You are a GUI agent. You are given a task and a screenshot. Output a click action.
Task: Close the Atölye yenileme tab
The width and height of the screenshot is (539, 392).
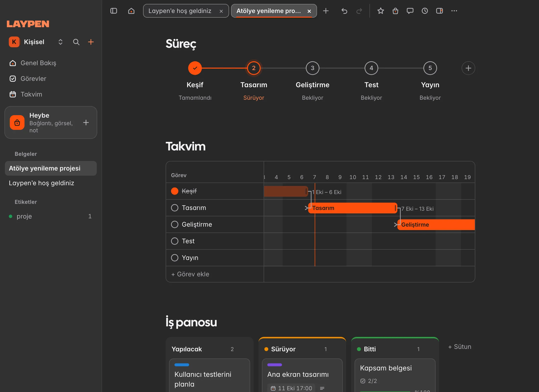click(x=309, y=11)
